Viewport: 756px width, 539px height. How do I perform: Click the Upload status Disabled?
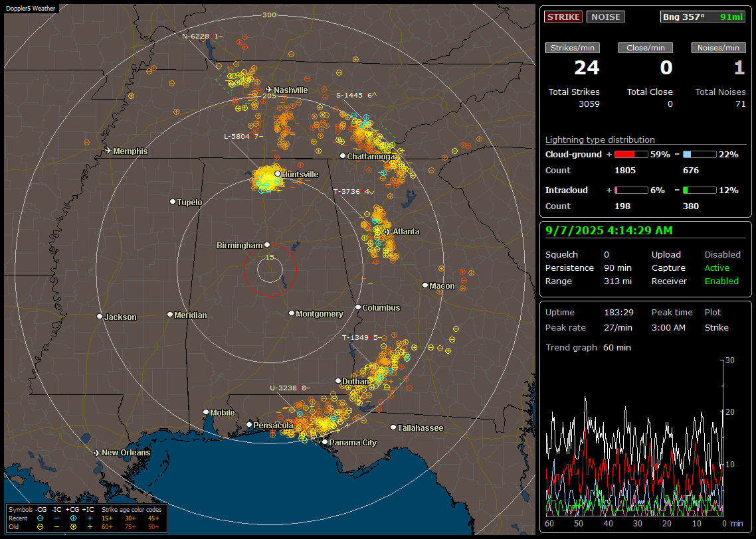[x=722, y=254]
